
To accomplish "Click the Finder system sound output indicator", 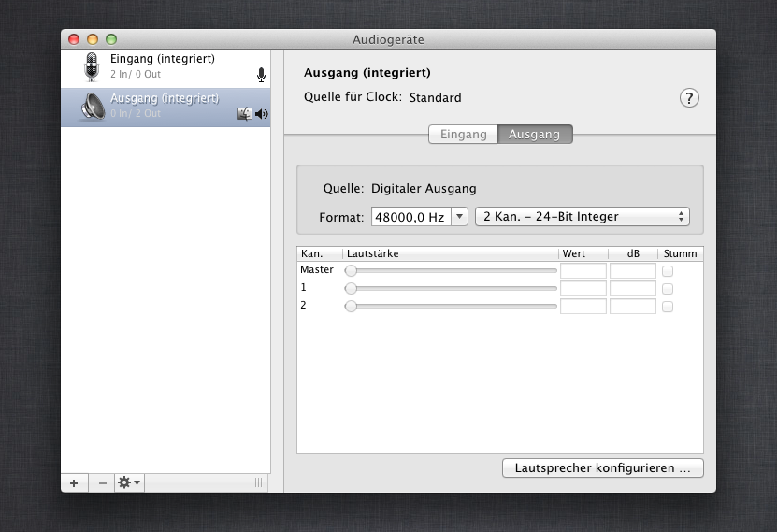I will click(x=245, y=114).
